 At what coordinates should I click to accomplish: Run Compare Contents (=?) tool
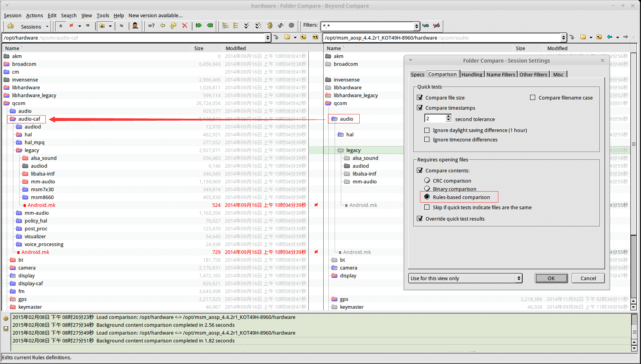click(x=151, y=26)
